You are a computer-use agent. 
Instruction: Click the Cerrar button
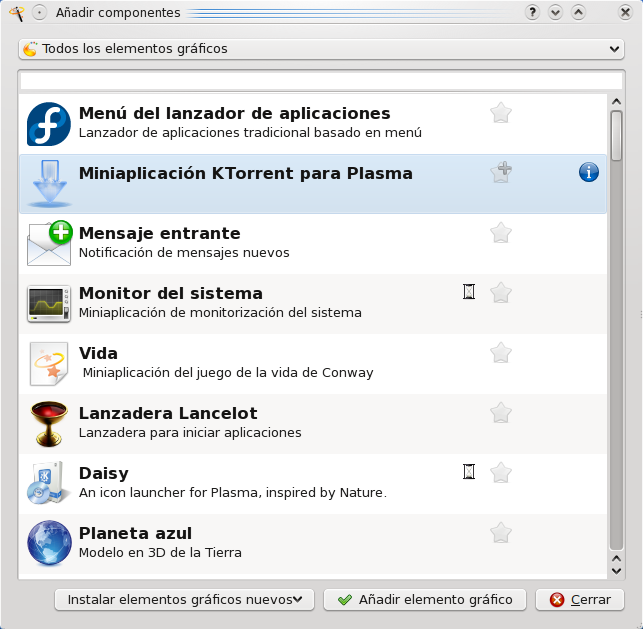coord(580,599)
